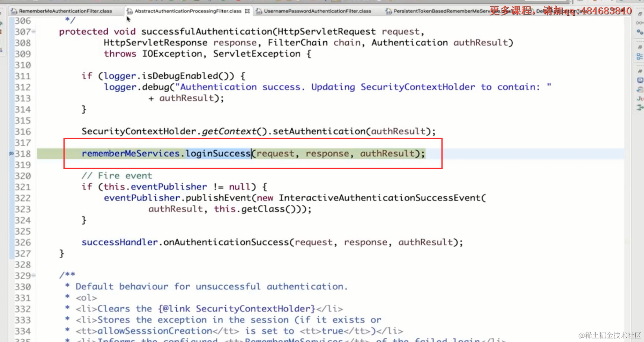This screenshot has width=644, height=342.
Task: Switch to RememberMeAuthenticationFilter.class tab
Action: 65,11
